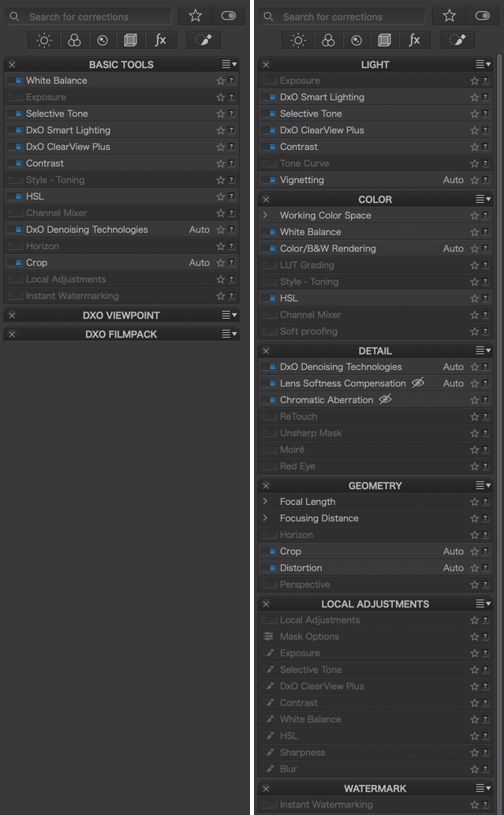Viewport: 504px width, 815px height.
Task: Open help for Basic Tools HSL
Action: click(x=231, y=196)
